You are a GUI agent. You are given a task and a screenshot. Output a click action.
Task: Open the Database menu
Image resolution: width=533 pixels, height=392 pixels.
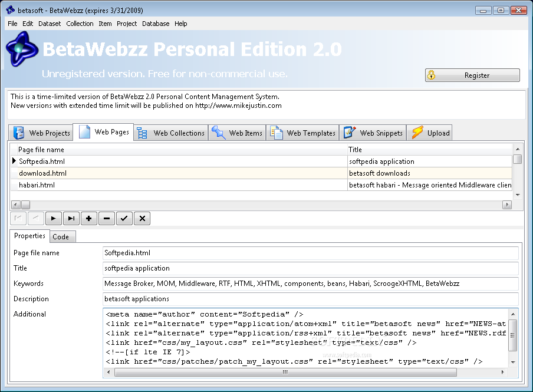click(156, 24)
